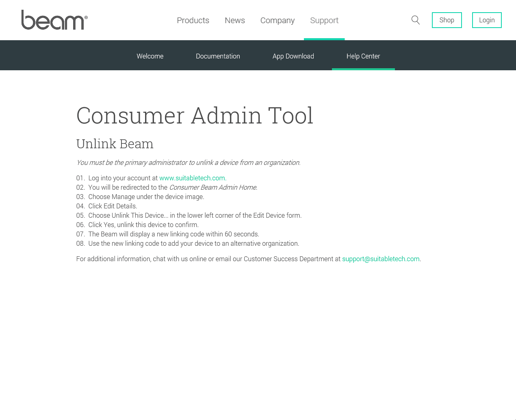Email support@suitabletech.com via the link
The height and width of the screenshot is (420, 516).
pyautogui.click(x=381, y=259)
